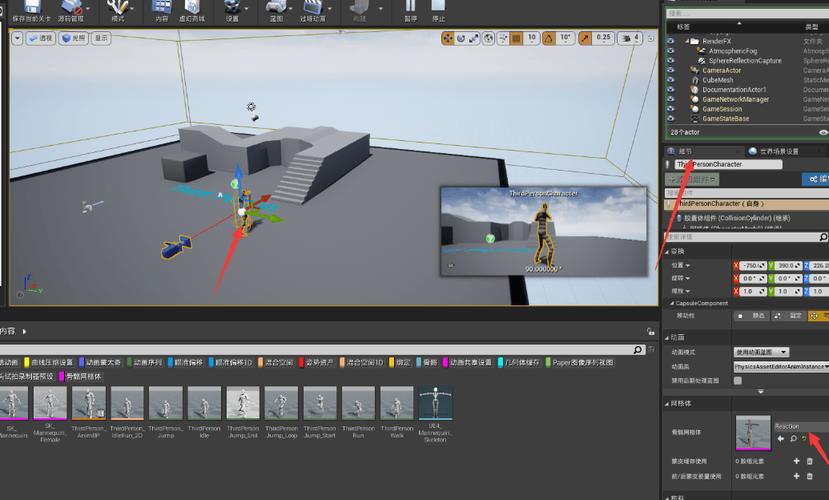The image size is (829, 500).
Task: Open viewport options dropdown arrow
Action: pyautogui.click(x=17, y=38)
